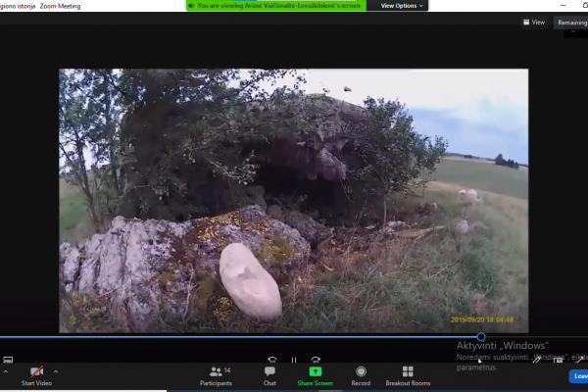
Task: Click the subtitles icon in video player
Action: [8, 360]
